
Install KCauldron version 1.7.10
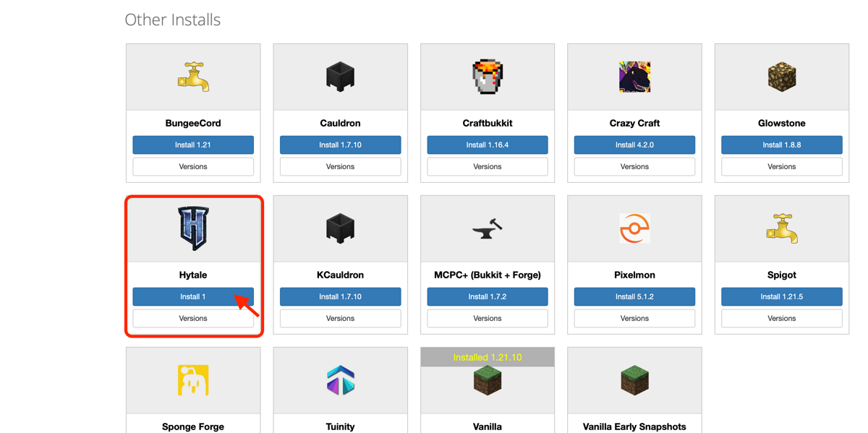tap(340, 296)
